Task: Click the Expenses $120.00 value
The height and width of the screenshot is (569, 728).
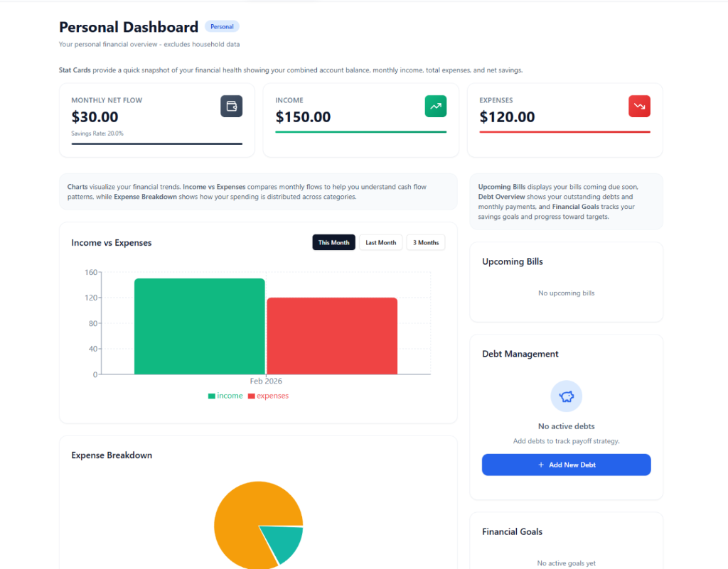Action: pos(507,117)
